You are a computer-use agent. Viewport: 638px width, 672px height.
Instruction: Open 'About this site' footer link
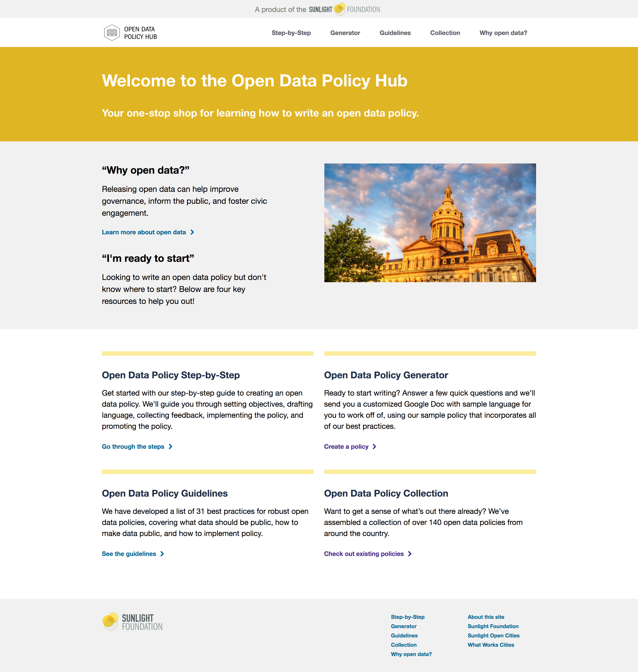(486, 617)
